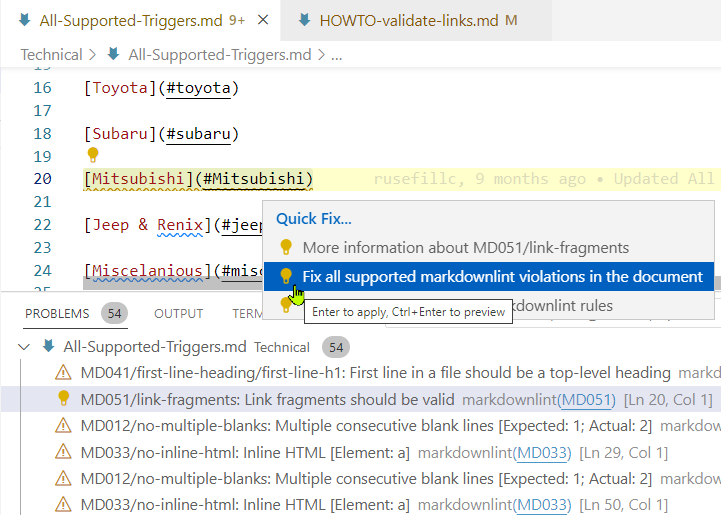This screenshot has width=721, height=515.
Task: Click the file icon in Problems tree header
Action: coord(47,347)
